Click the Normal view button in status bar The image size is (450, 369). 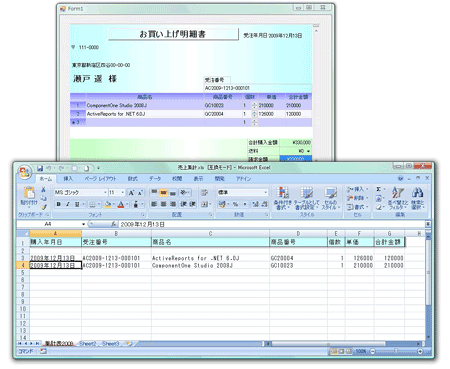click(334, 351)
